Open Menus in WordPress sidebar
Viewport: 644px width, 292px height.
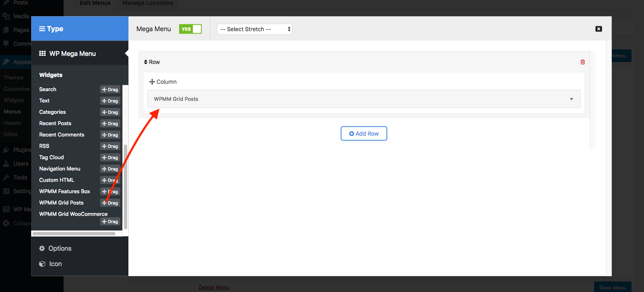(12, 111)
